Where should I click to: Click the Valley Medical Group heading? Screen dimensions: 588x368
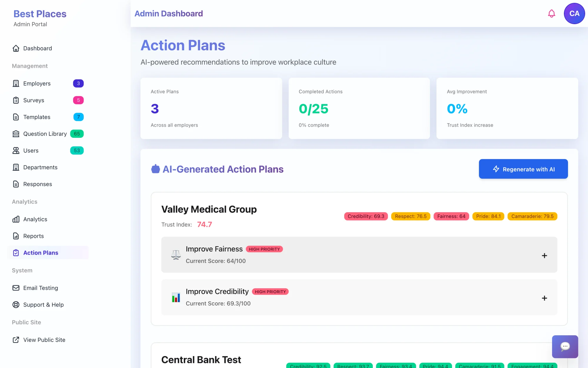coord(209,209)
